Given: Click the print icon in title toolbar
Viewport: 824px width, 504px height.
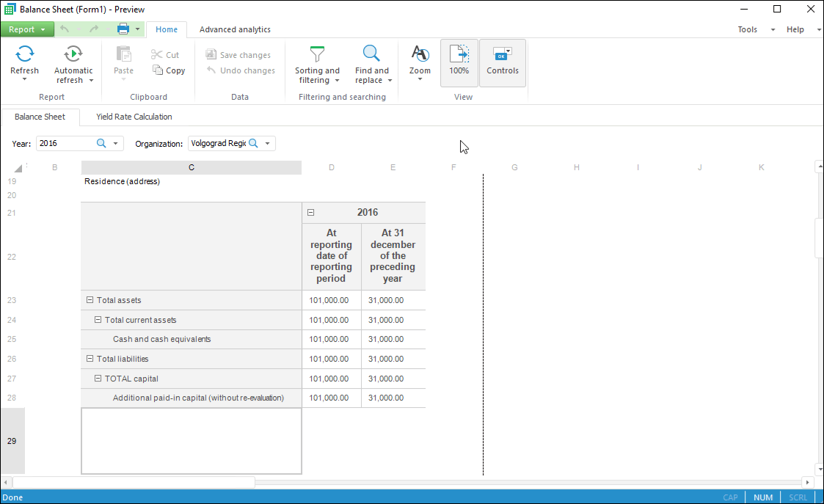Looking at the screenshot, I should click(123, 29).
